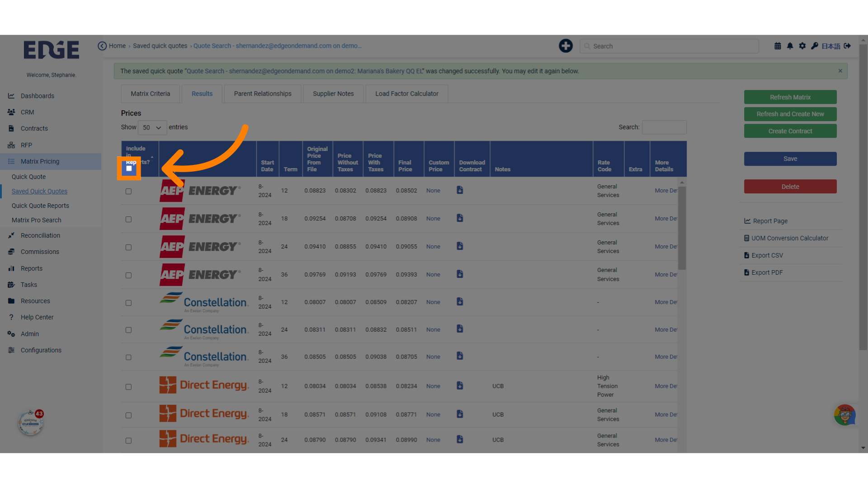Click the red Delete button

click(x=790, y=187)
